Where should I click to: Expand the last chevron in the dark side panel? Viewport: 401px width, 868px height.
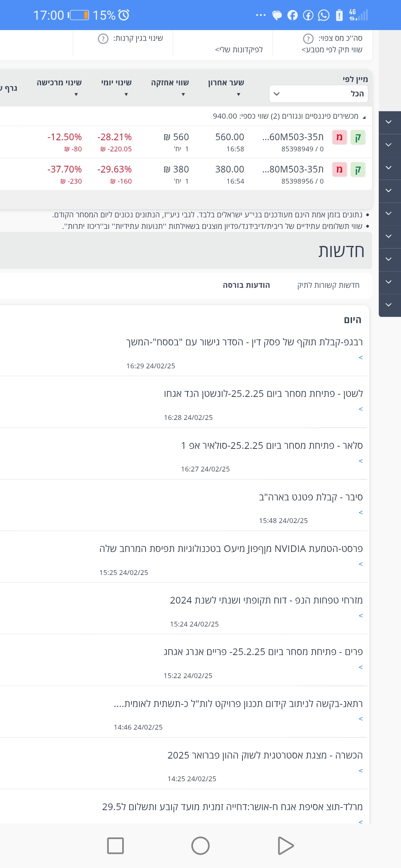[389, 305]
